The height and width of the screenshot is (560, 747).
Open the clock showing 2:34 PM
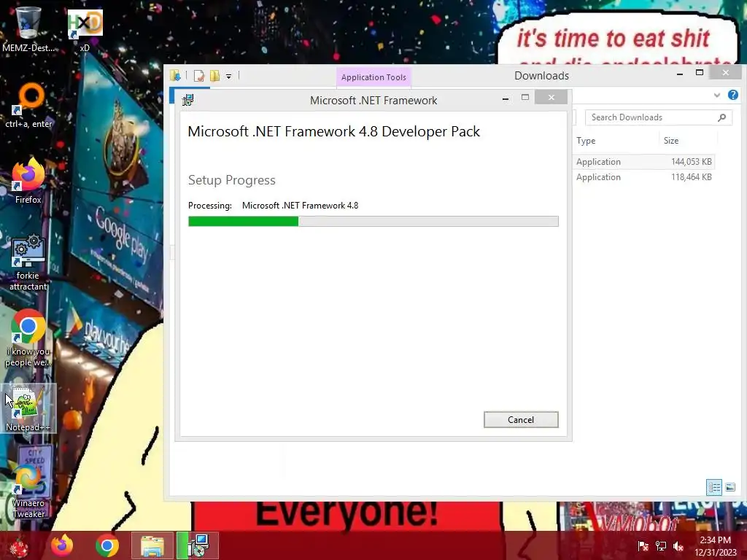(715, 545)
